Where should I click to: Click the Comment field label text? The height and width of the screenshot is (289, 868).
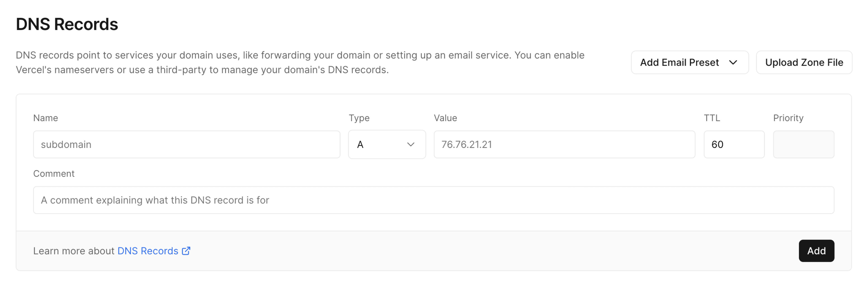coord(54,173)
